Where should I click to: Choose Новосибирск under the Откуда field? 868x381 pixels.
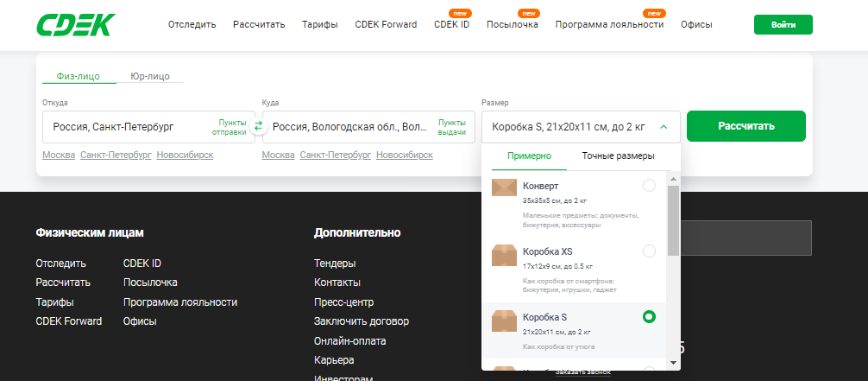point(185,155)
